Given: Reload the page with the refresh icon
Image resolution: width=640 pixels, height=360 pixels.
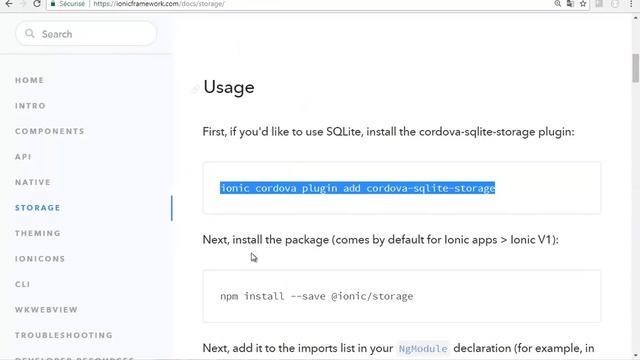Looking at the screenshot, I should 37,4.
